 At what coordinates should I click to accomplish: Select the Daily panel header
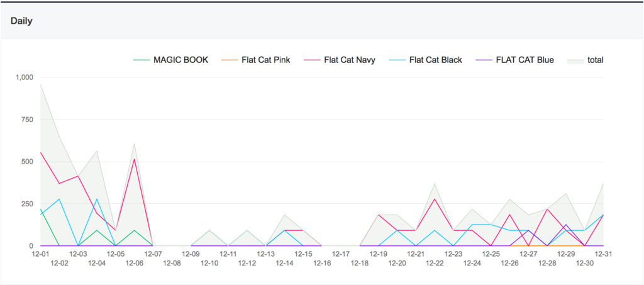(x=22, y=21)
